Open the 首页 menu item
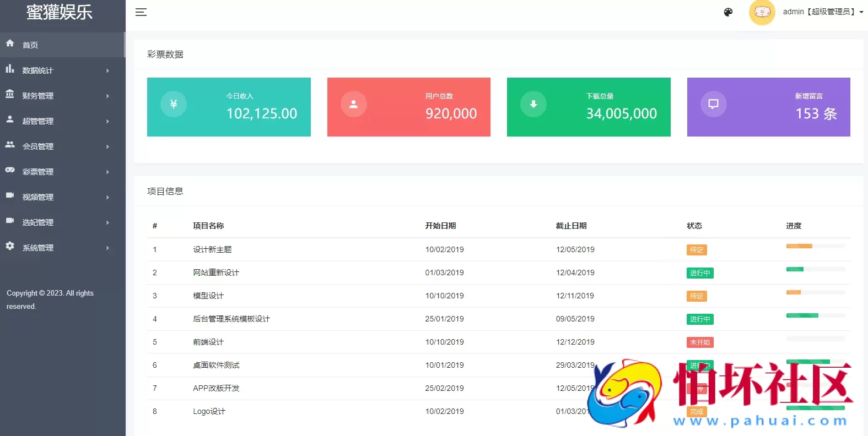Screen dimensions: 868x436 coord(62,45)
